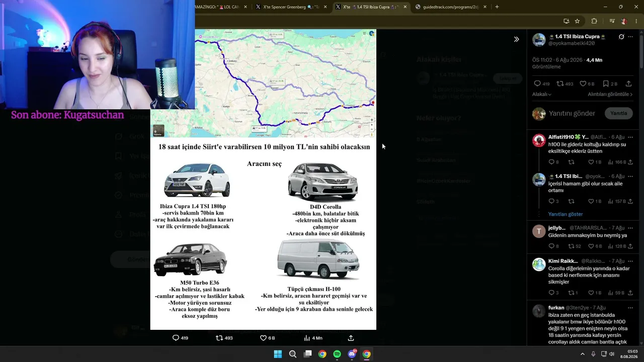Close the guidedtrack.com tab
Viewport: 644px width, 362px height.
(x=485, y=7)
